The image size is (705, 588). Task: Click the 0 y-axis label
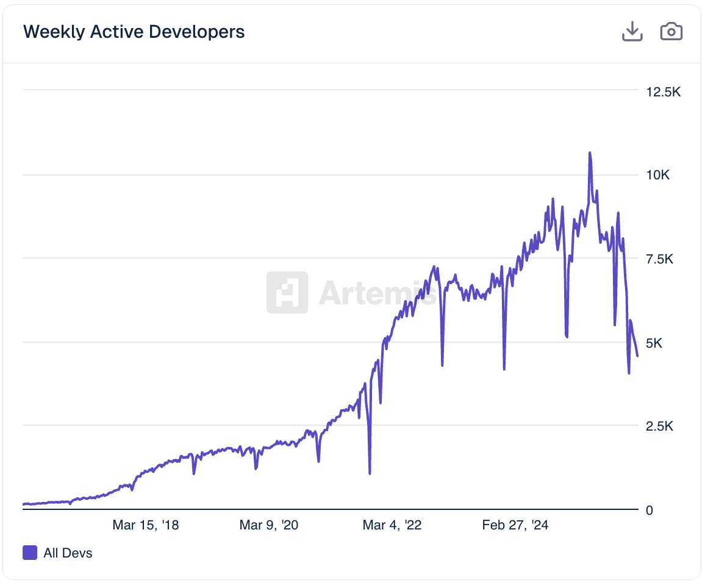(x=650, y=510)
